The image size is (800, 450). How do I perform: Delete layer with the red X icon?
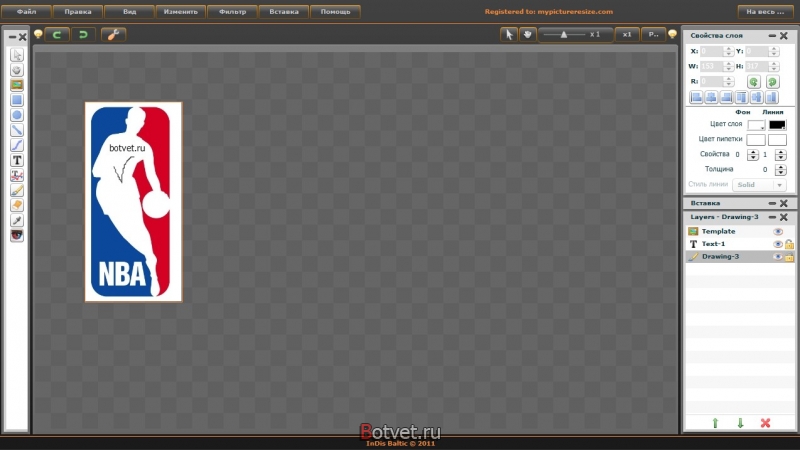[x=765, y=423]
